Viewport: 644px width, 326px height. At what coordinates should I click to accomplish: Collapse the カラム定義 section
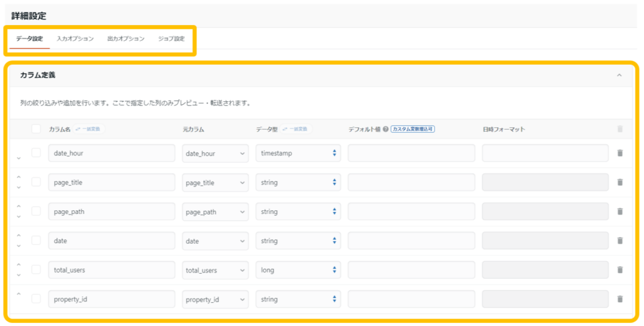619,76
